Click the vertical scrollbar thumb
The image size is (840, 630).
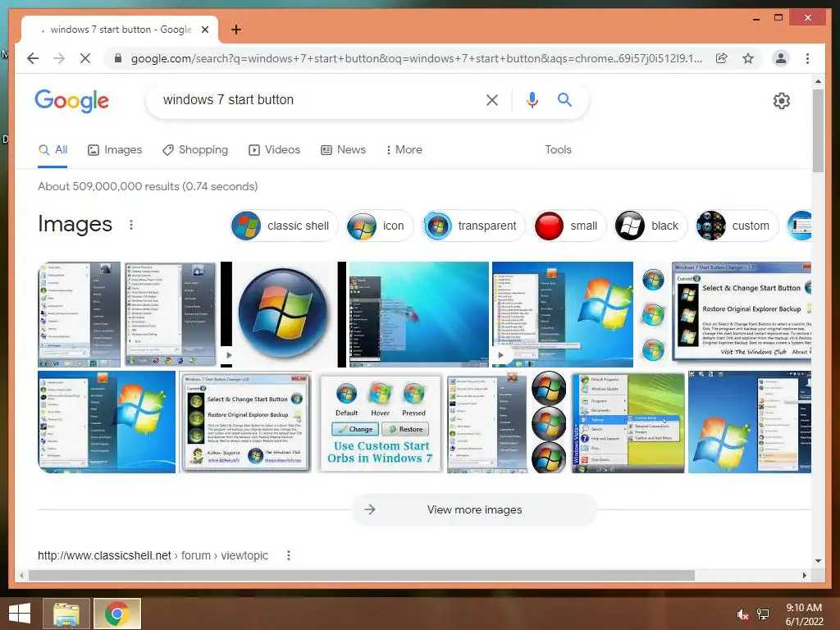point(818,130)
